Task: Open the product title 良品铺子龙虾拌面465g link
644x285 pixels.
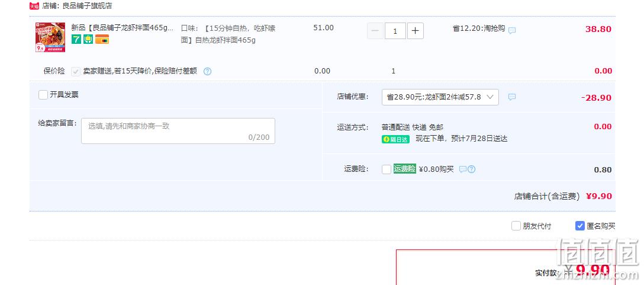Action: [123, 28]
